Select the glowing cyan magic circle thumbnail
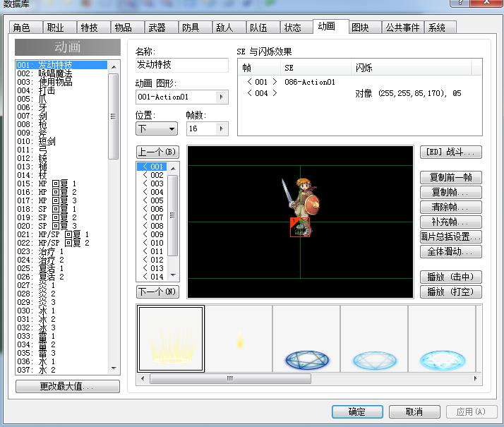Screen dimensions: 504x427 pos(443,339)
